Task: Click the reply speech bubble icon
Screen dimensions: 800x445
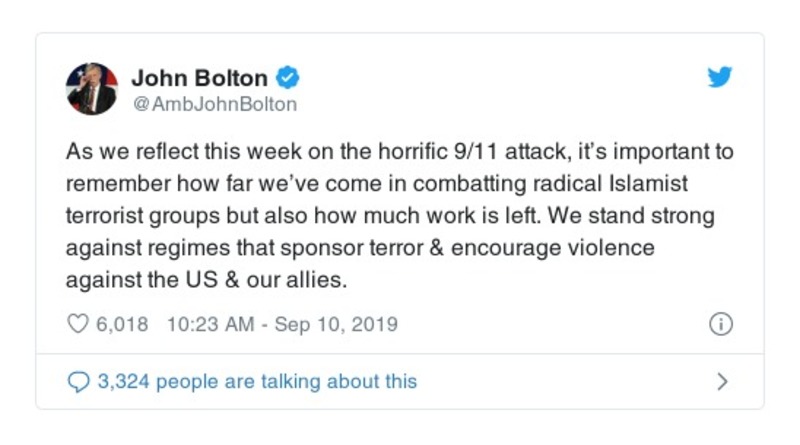Action: tap(78, 381)
